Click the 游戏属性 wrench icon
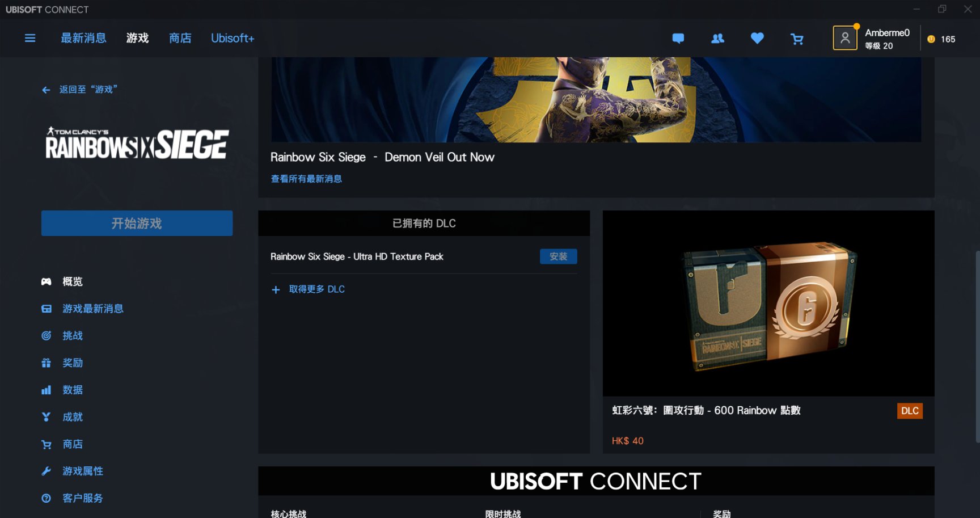The image size is (980, 518). click(x=47, y=471)
